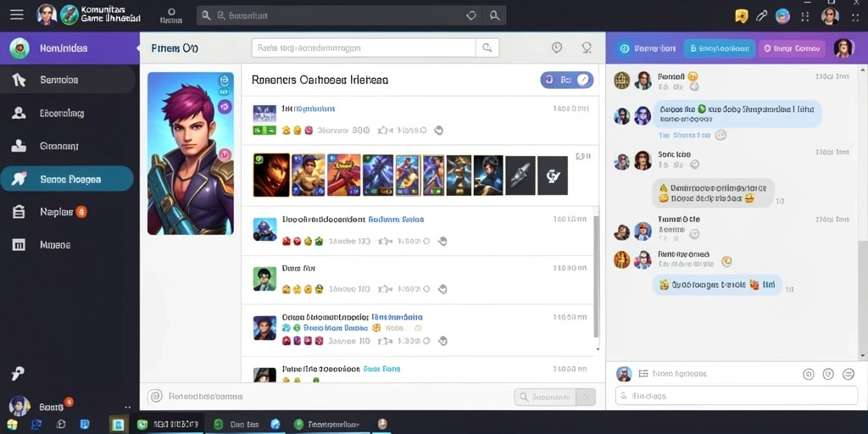Click the @ mention icon in the bottom compose bar

point(156,397)
